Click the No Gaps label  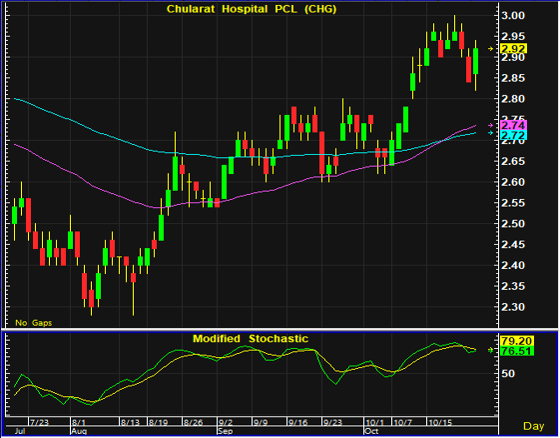pos(34,323)
